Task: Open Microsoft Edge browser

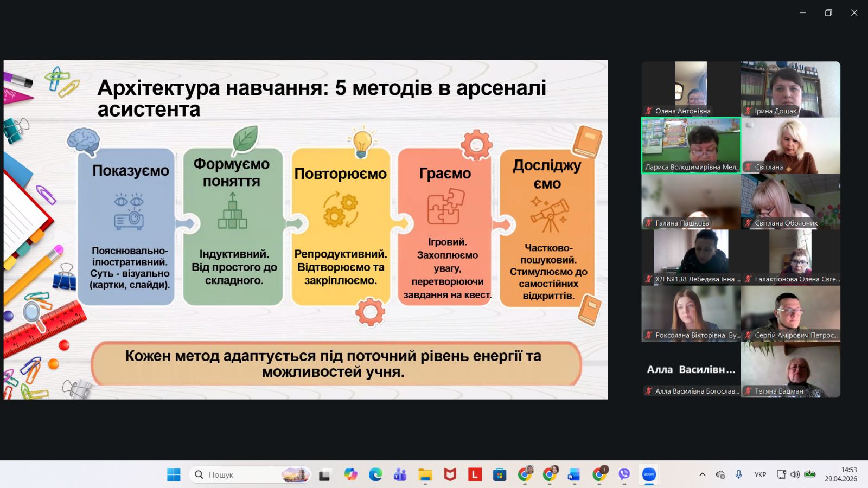Action: [375, 474]
